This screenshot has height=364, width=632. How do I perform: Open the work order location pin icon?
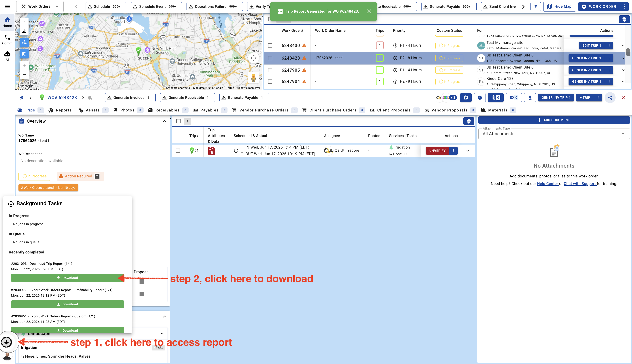(x=530, y=98)
